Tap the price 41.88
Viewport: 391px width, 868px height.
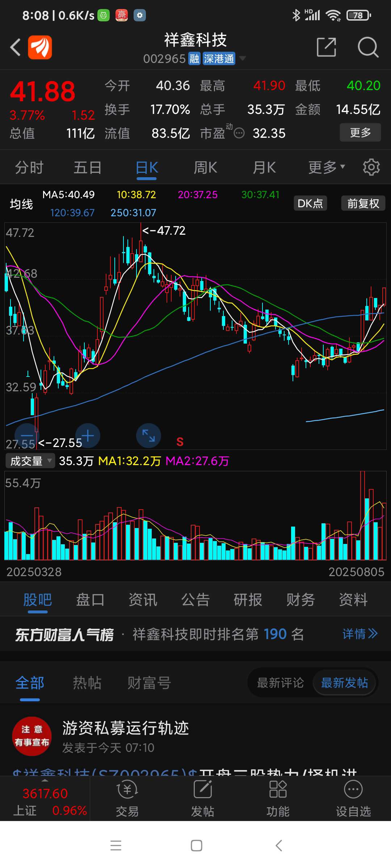tap(43, 91)
